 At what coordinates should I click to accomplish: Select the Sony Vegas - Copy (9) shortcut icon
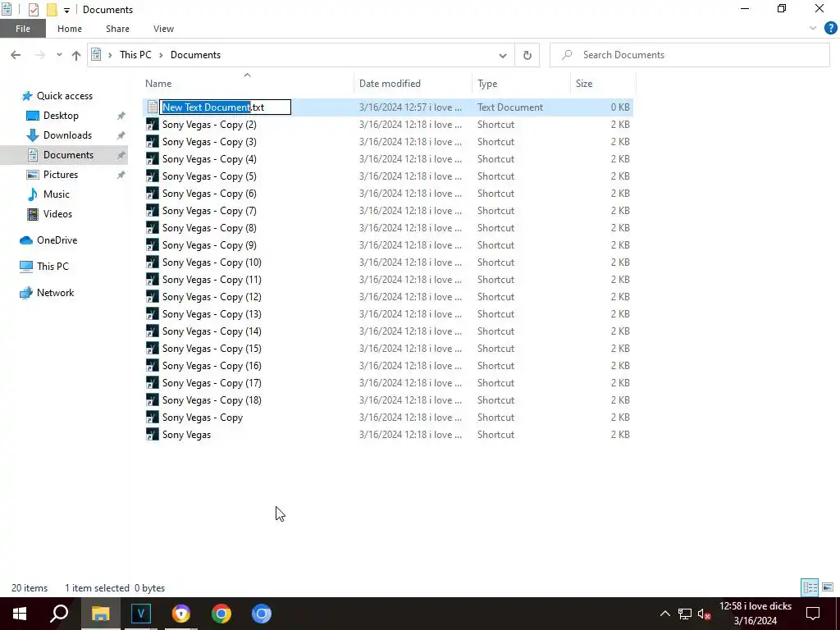[153, 244]
